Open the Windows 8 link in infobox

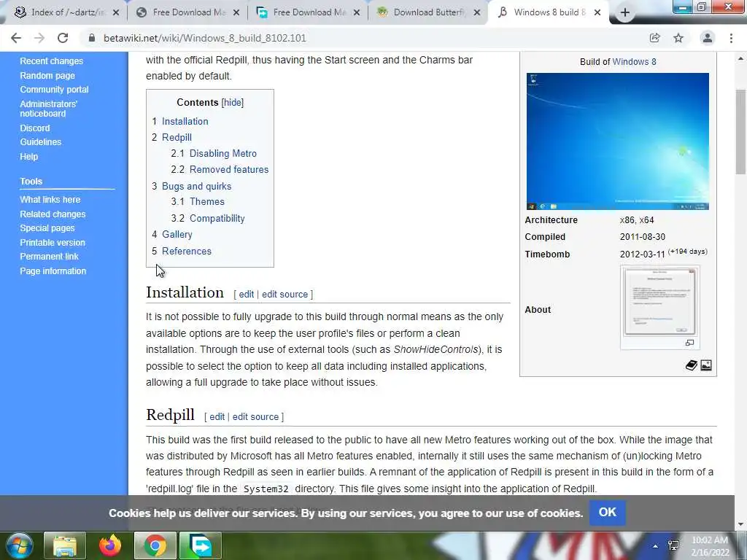(x=634, y=61)
